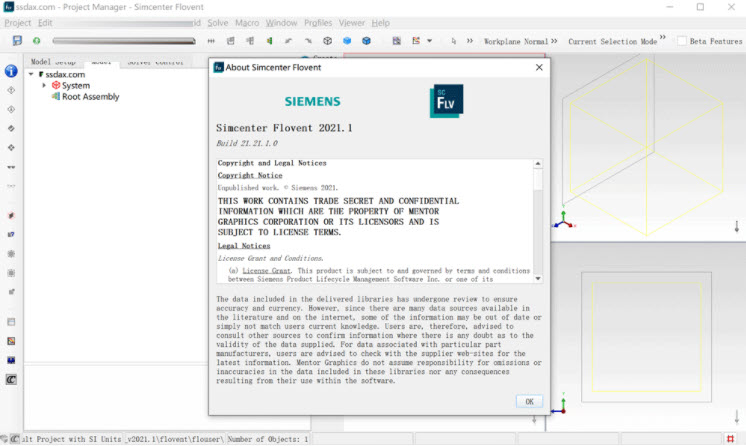Click the lower viewport axis triad

560,405
